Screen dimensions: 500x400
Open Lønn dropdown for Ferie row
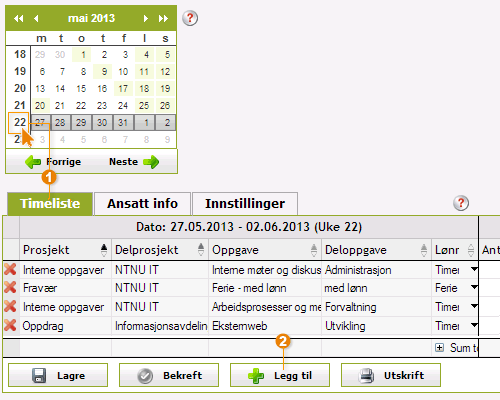474,287
